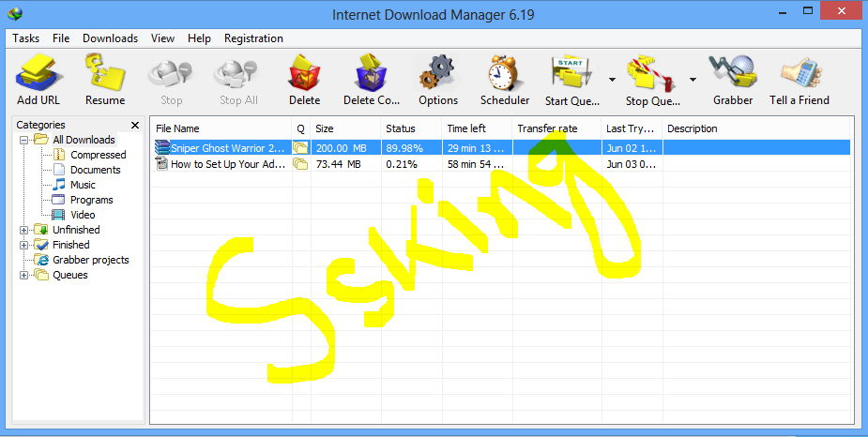The width and height of the screenshot is (868, 437).
Task: Open Stop Queue dropdown arrow
Action: (x=693, y=80)
